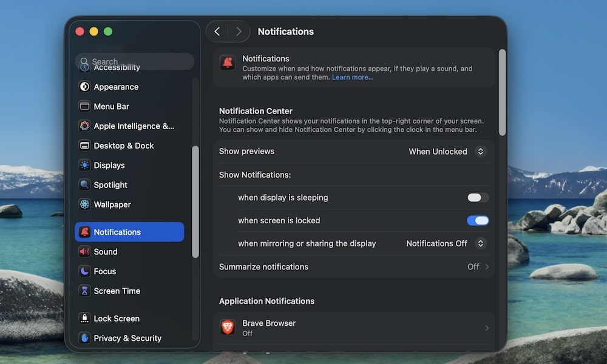Select the Displays sidebar icon
607x364 pixels.
click(84, 165)
